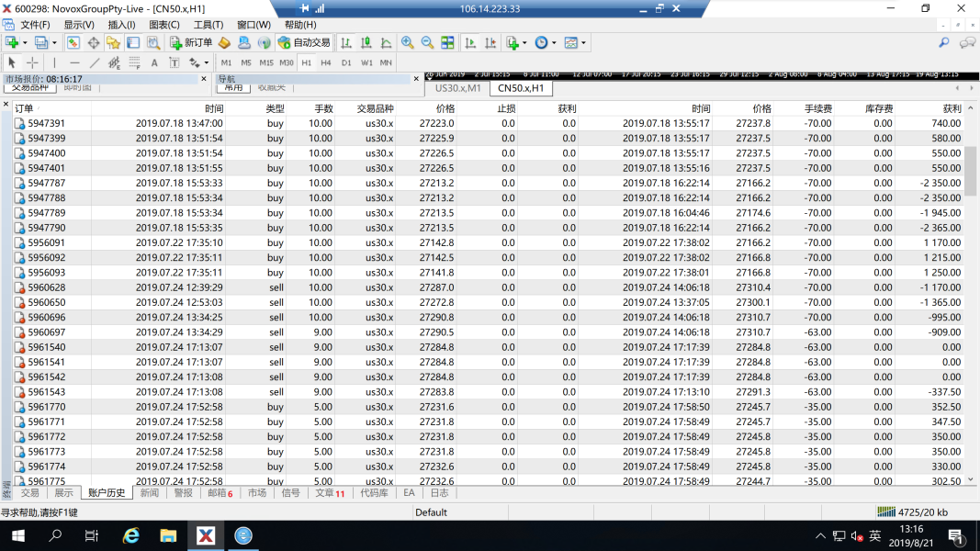The width and height of the screenshot is (980, 551).
Task: Switch to the 新闻 terminal tab
Action: pos(150,493)
